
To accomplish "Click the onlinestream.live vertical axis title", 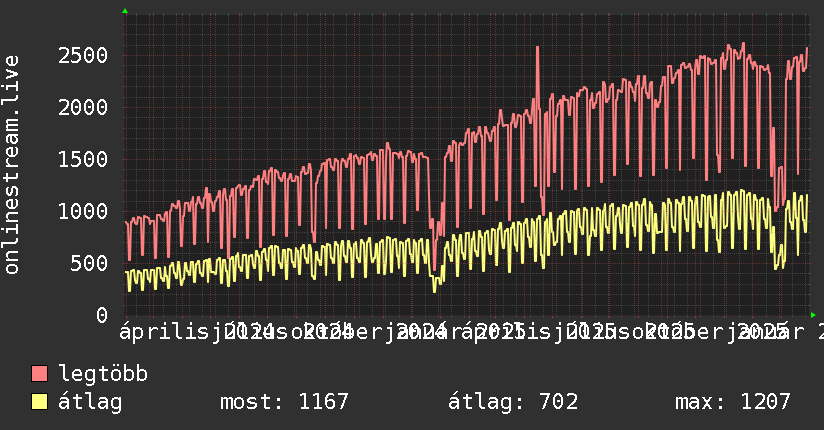I will 12,165.
